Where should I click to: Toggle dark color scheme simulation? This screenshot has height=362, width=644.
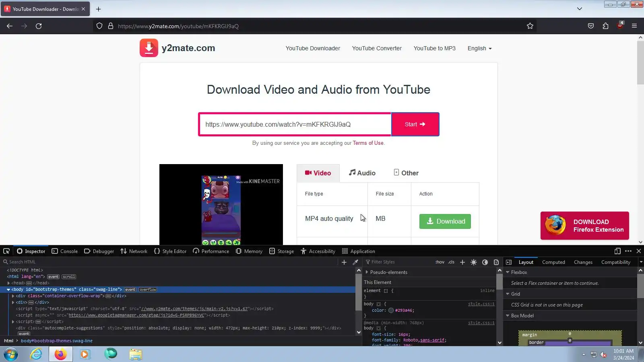pos(485,262)
